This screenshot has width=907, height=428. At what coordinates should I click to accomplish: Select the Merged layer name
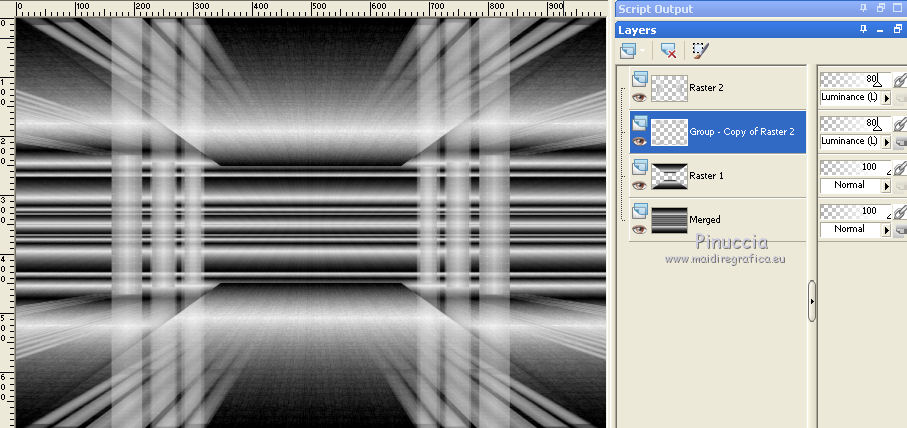click(x=705, y=220)
